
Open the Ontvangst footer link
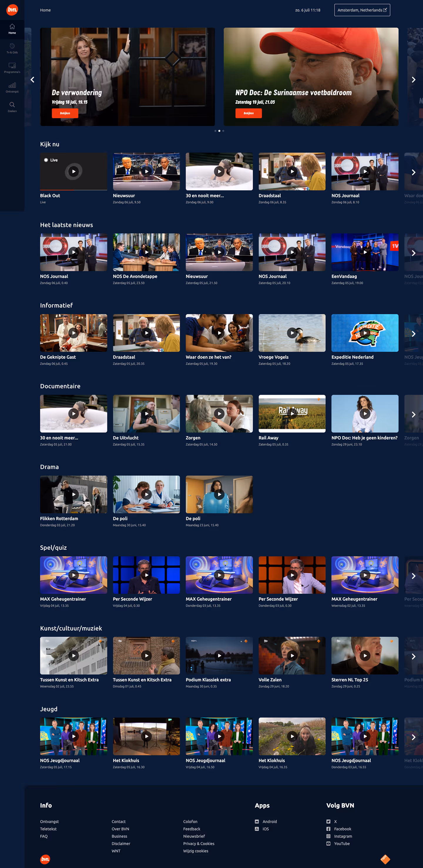[x=49, y=822]
